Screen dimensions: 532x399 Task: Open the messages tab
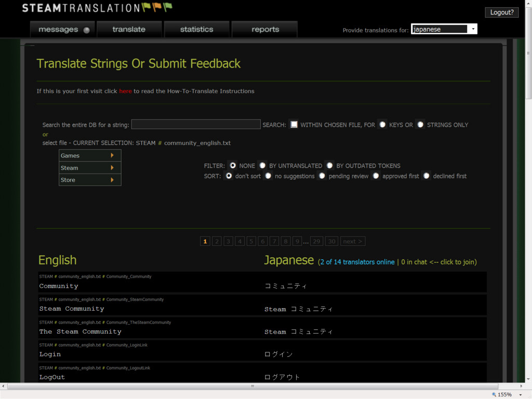coord(63,30)
